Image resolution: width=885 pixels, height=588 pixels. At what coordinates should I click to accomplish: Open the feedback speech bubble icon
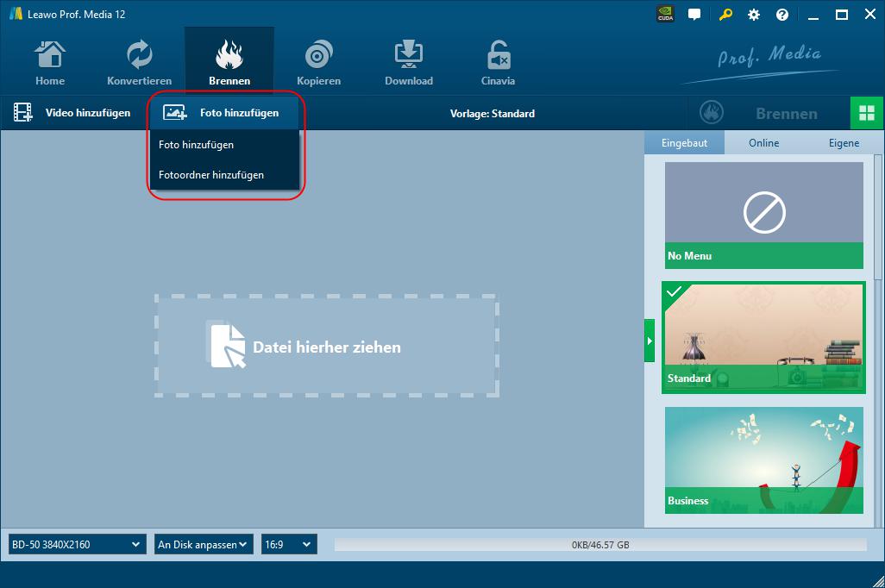[694, 15]
